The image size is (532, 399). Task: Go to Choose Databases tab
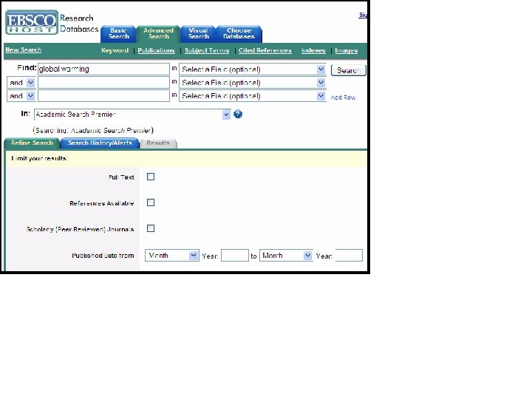tap(239, 33)
